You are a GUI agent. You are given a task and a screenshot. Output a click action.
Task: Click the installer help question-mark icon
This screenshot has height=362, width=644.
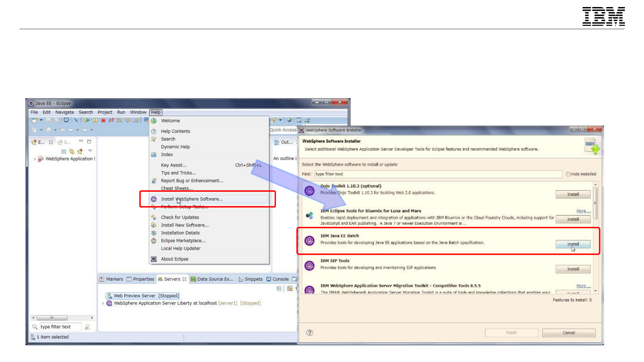310,333
